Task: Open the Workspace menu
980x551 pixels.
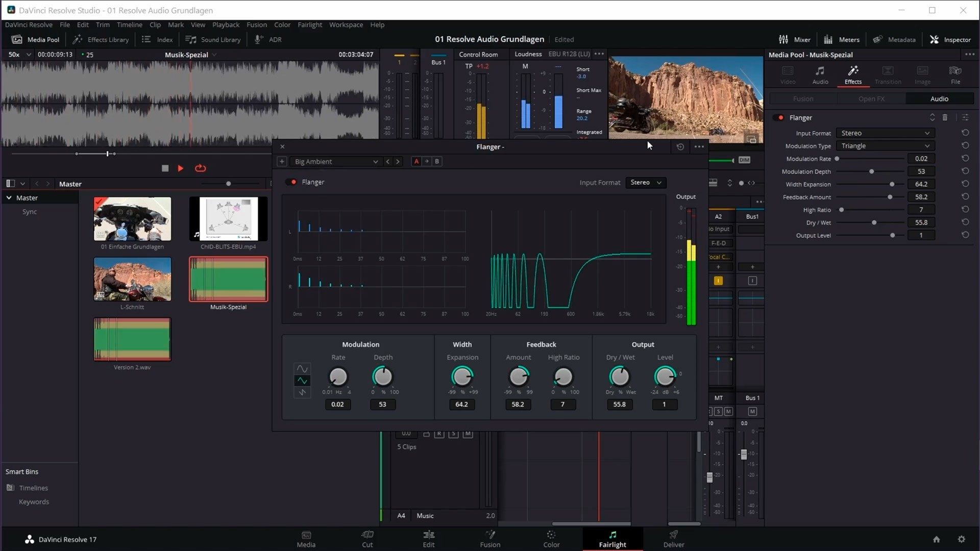Action: [x=346, y=24]
